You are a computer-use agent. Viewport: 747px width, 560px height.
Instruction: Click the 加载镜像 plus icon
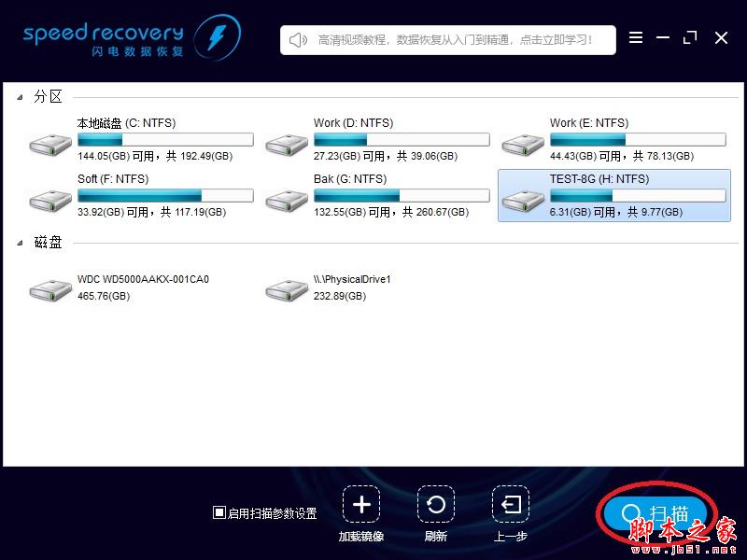click(x=361, y=504)
